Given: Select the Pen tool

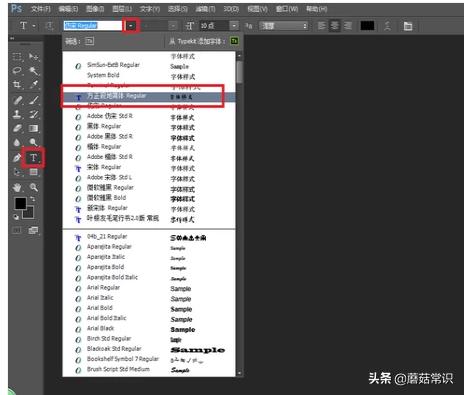Looking at the screenshot, I should tap(17, 157).
